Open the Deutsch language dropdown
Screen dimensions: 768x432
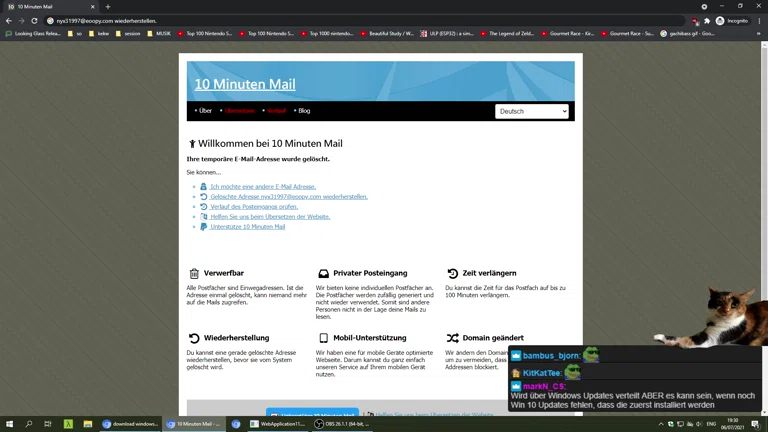point(531,111)
